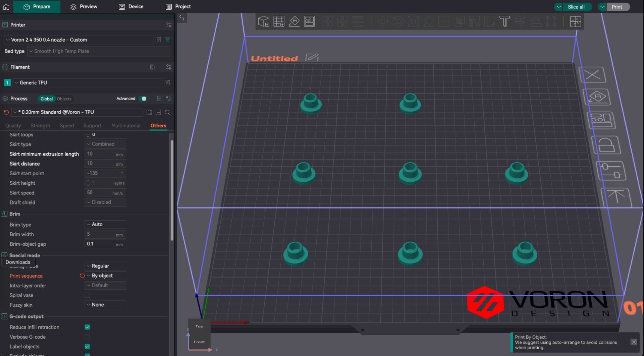
Task: Uncheck Label objects option
Action: click(87, 347)
